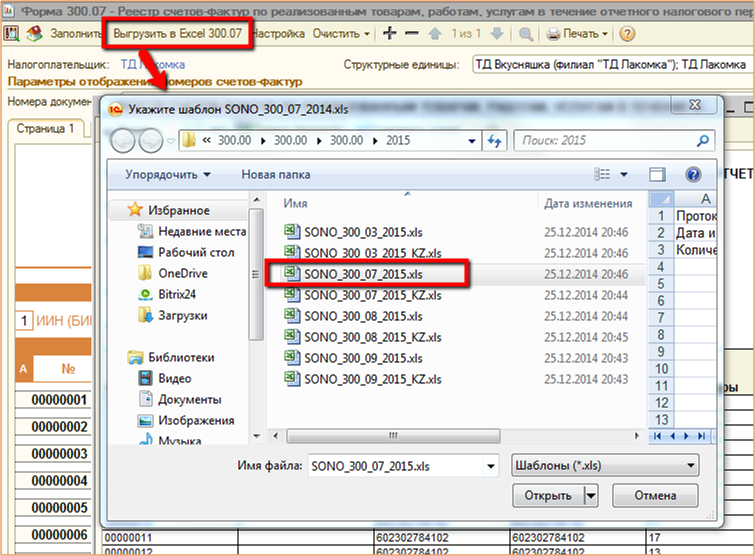
Task: Open the Упорядочить menu
Action: click(x=167, y=175)
